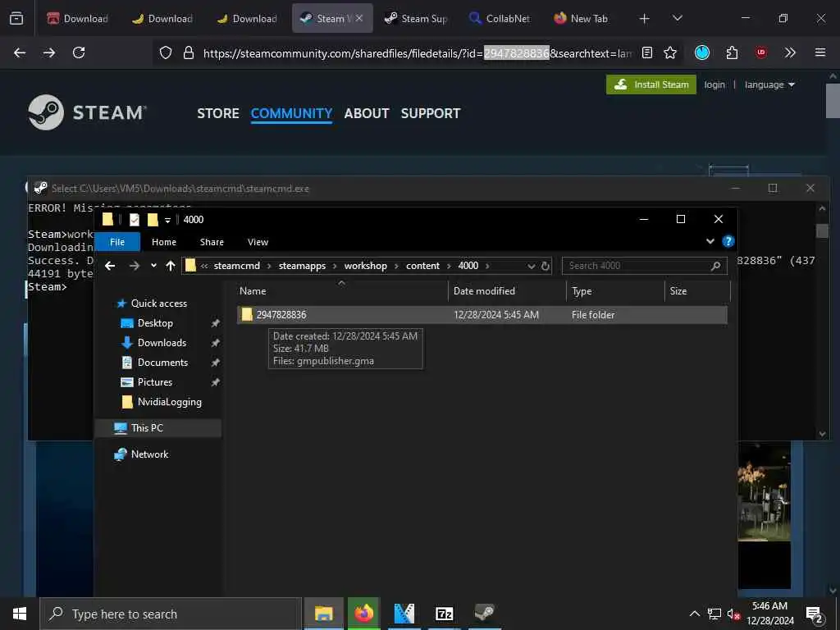Open Steam ABOUT link
The width and height of the screenshot is (840, 630).
367,113
